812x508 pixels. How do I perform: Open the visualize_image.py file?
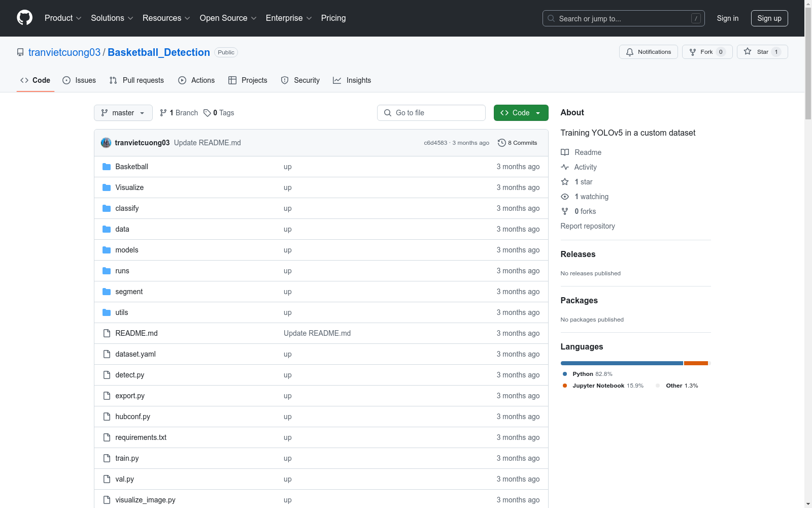tap(146, 500)
